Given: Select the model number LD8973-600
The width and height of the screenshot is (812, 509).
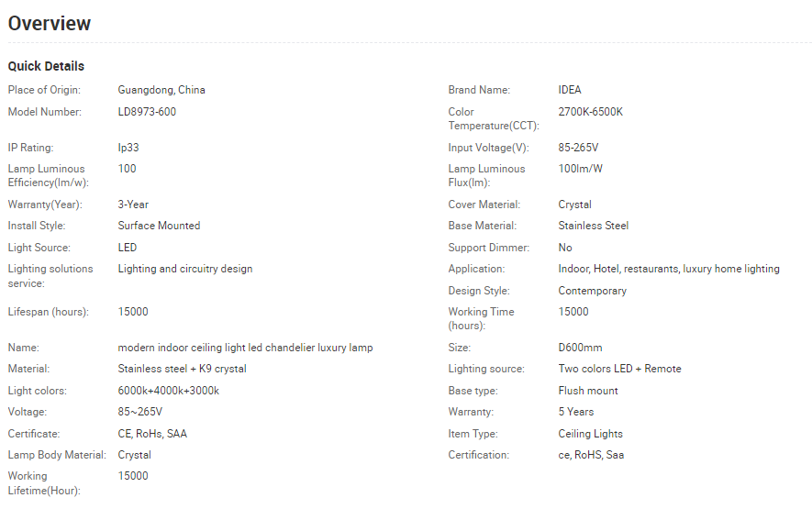Looking at the screenshot, I should pos(147,112).
